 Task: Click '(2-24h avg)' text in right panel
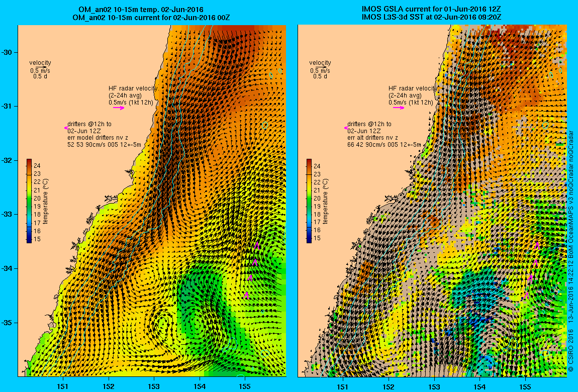point(405,95)
